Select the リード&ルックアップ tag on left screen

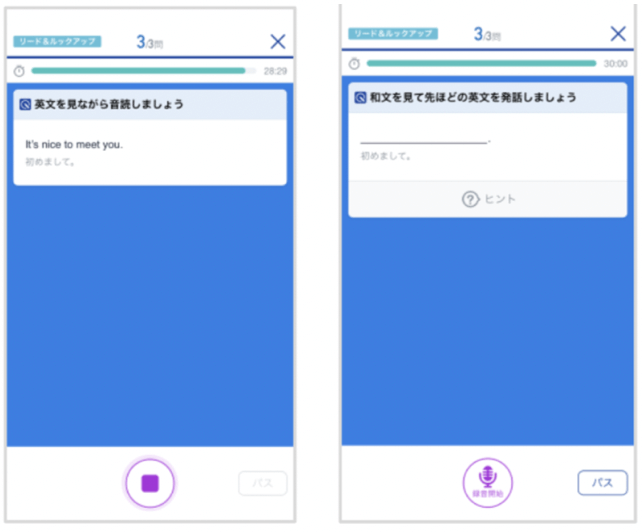pyautogui.click(x=57, y=41)
